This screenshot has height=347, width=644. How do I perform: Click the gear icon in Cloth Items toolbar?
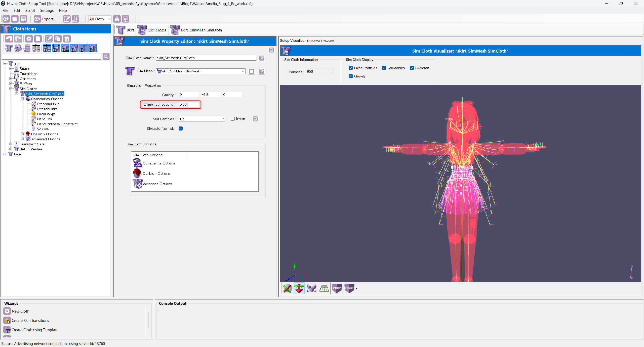pyautogui.click(x=29, y=39)
